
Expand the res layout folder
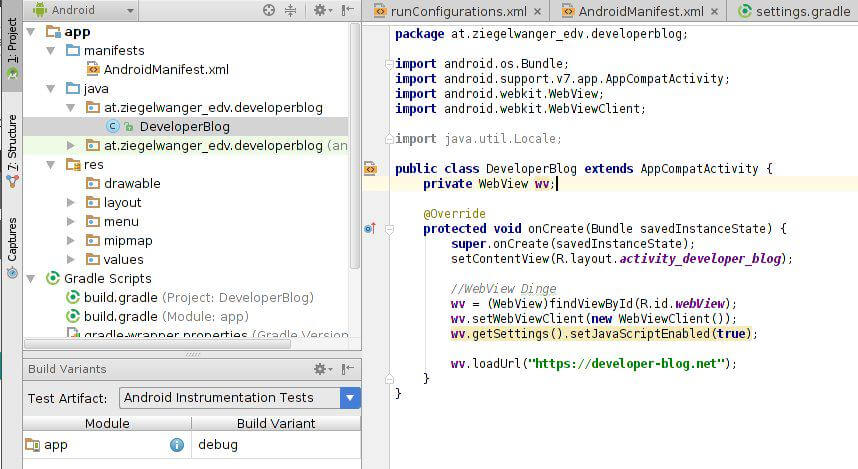pos(71,202)
